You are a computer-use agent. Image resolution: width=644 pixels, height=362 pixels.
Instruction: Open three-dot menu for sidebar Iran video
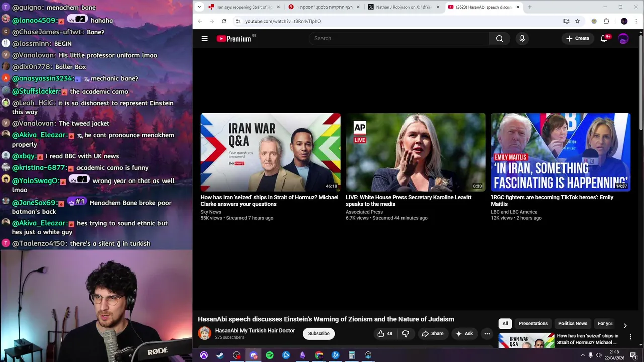tap(630, 337)
